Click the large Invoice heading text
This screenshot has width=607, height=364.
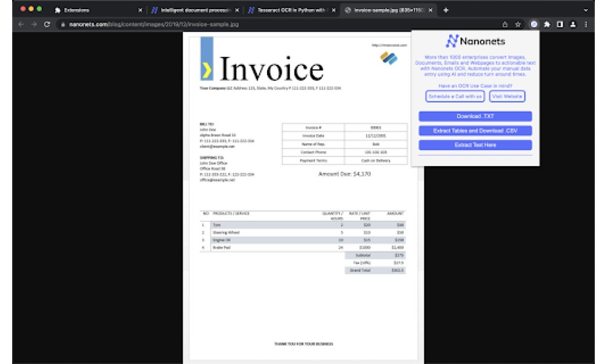pyautogui.click(x=271, y=69)
